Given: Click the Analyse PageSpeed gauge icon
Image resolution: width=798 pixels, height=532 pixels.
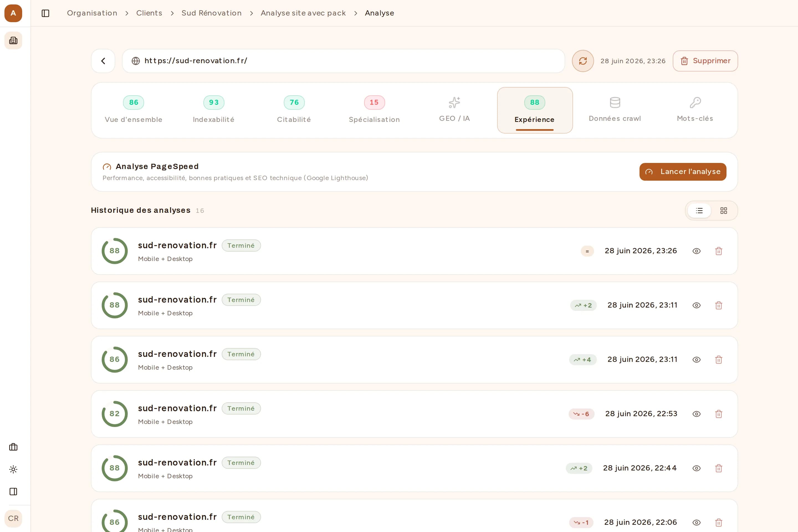Looking at the screenshot, I should click(107, 167).
